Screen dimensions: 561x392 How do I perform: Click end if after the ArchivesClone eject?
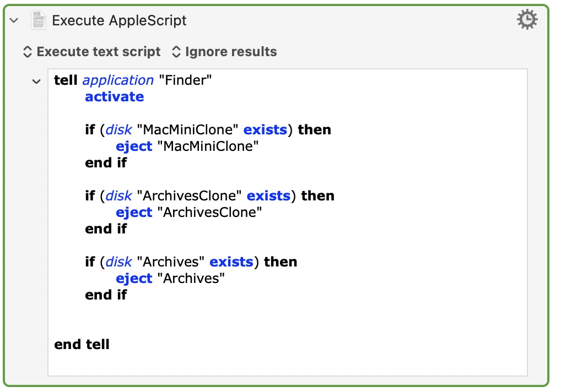tap(106, 229)
